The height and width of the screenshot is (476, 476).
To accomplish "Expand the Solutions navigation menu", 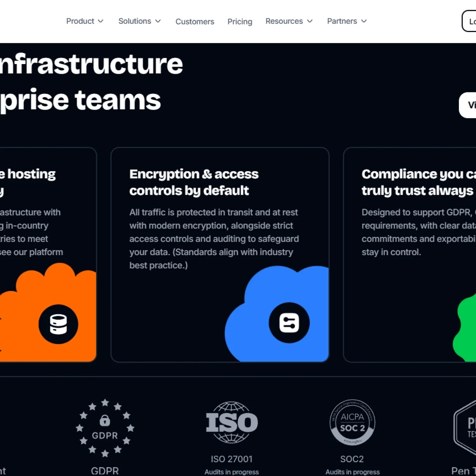I will click(140, 21).
